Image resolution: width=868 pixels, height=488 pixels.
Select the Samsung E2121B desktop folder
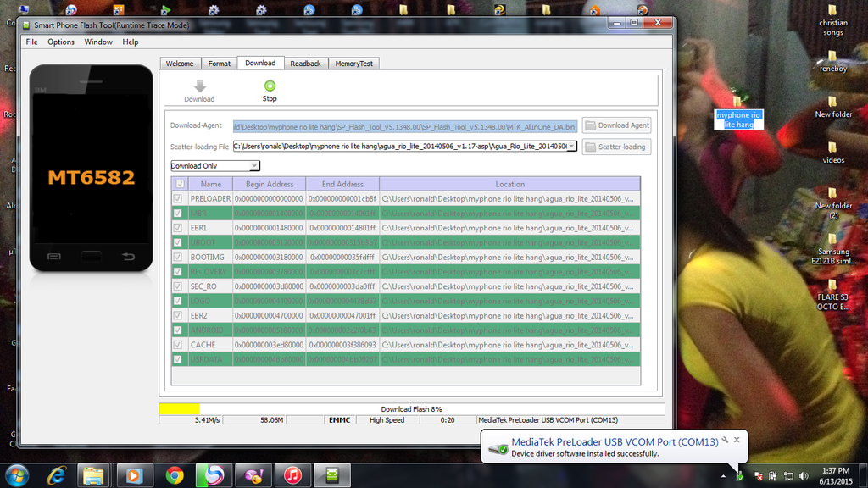click(833, 249)
